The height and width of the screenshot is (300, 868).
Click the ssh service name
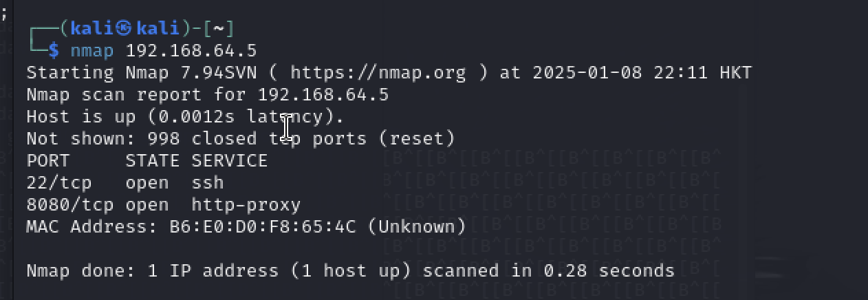208,182
